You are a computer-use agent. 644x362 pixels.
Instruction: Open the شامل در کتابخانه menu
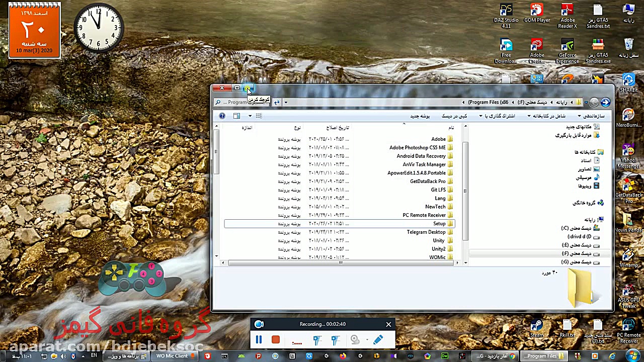coord(546,116)
